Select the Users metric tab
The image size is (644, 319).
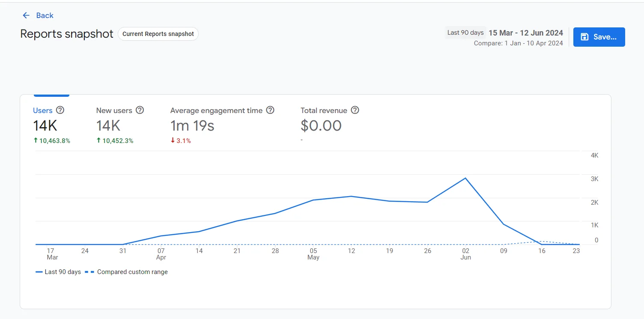click(x=43, y=110)
